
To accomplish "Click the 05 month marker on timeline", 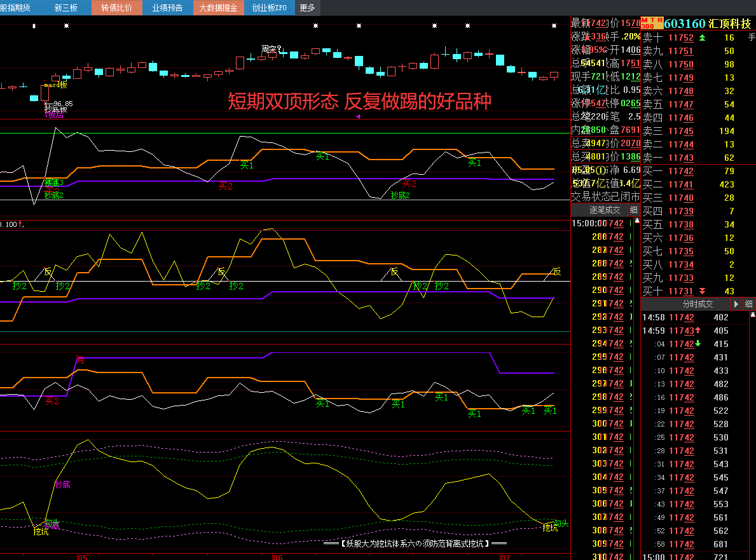I will pos(83,557).
